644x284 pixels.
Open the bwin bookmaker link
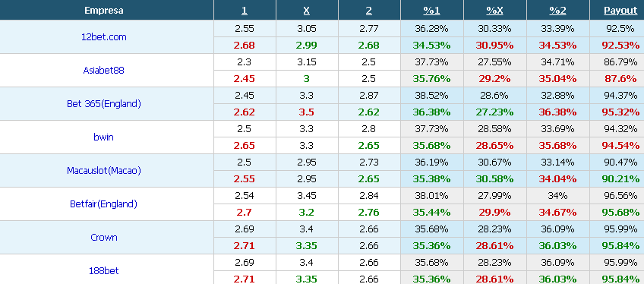click(103, 137)
